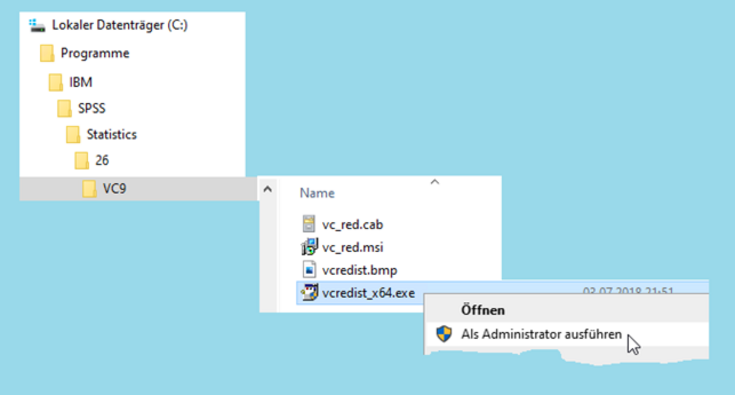Click the IBM folder icon

[x=56, y=82]
